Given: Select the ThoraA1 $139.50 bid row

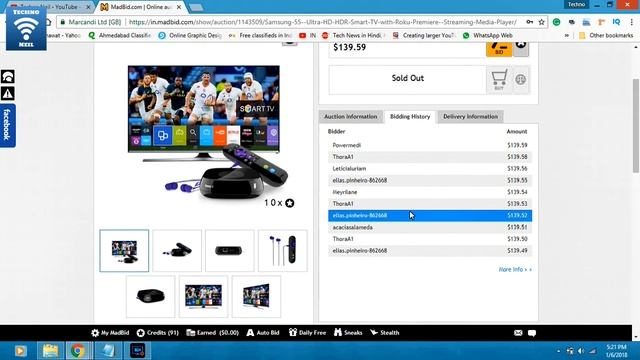Looking at the screenshot, I should click(x=430, y=239).
